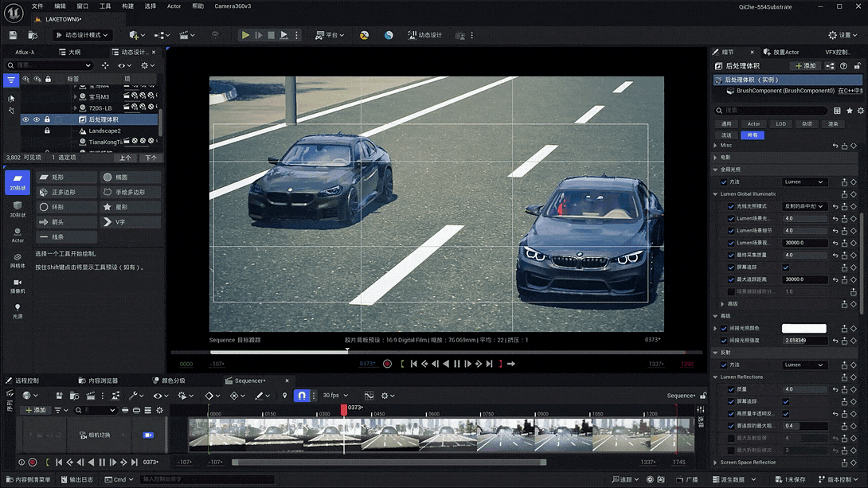Open the 30 fps frame rate dropdown

334,396
